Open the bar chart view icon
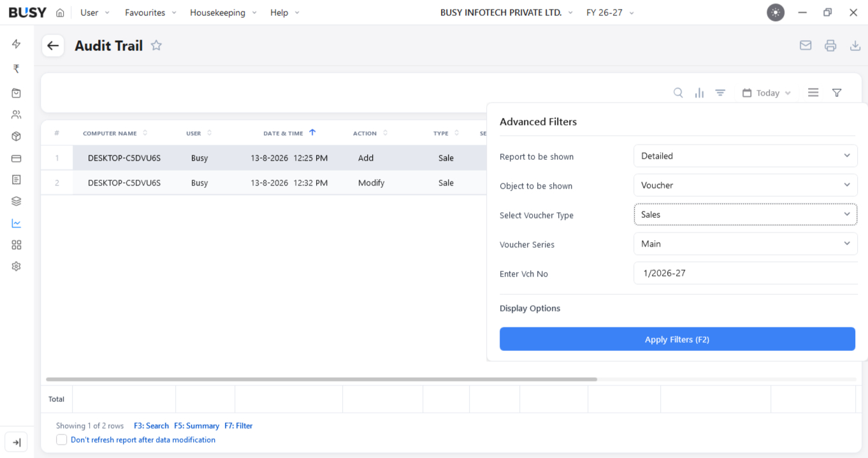This screenshot has height=458, width=868. point(699,93)
